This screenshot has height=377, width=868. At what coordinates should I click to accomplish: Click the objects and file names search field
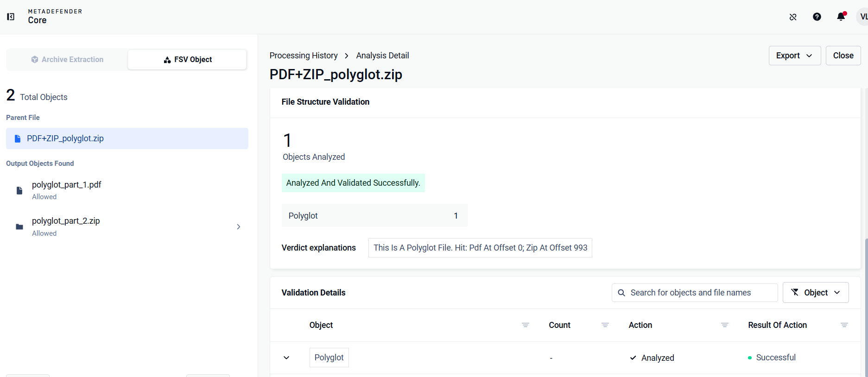[x=695, y=293]
